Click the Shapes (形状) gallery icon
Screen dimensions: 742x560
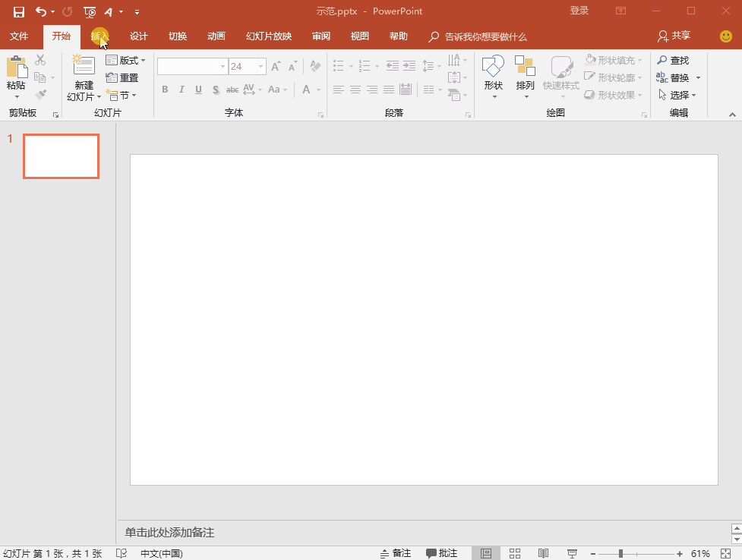click(x=494, y=68)
